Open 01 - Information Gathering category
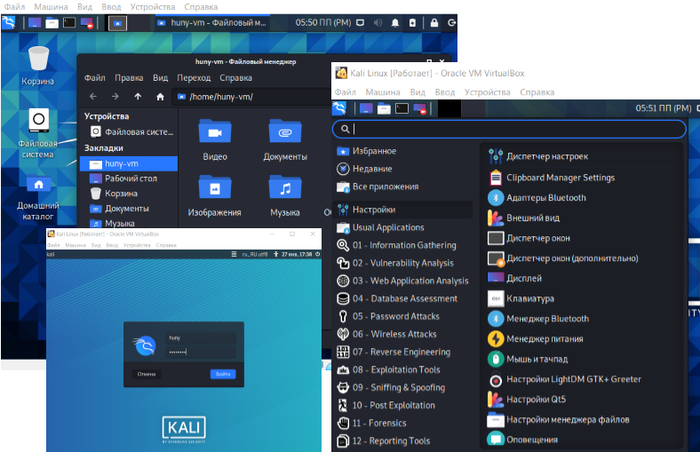The height and width of the screenshot is (452, 700). (x=403, y=245)
